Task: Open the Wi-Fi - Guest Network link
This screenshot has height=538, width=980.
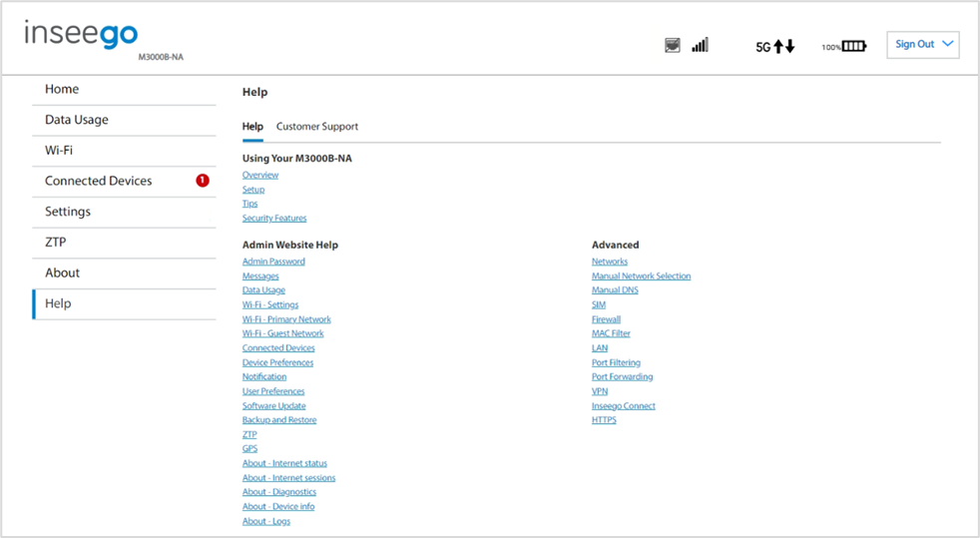Action: click(283, 333)
